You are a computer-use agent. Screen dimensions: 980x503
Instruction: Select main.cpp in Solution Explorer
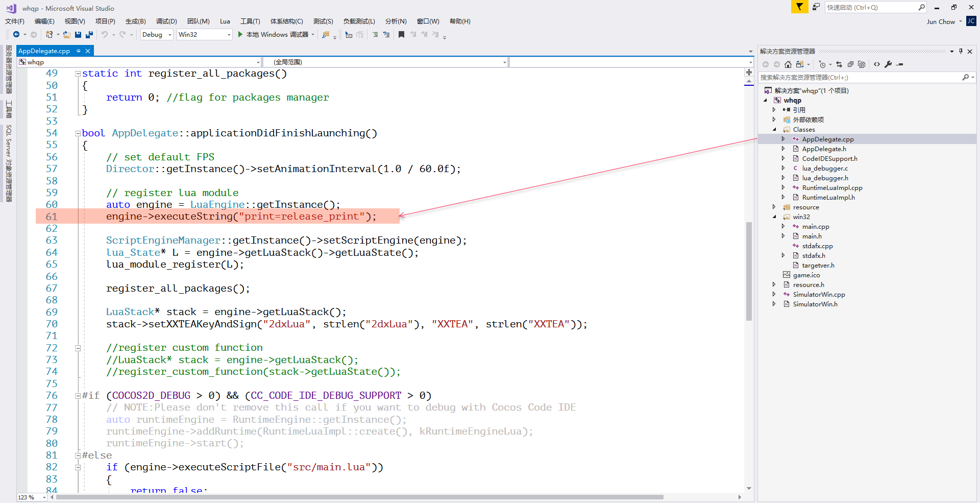(x=816, y=227)
